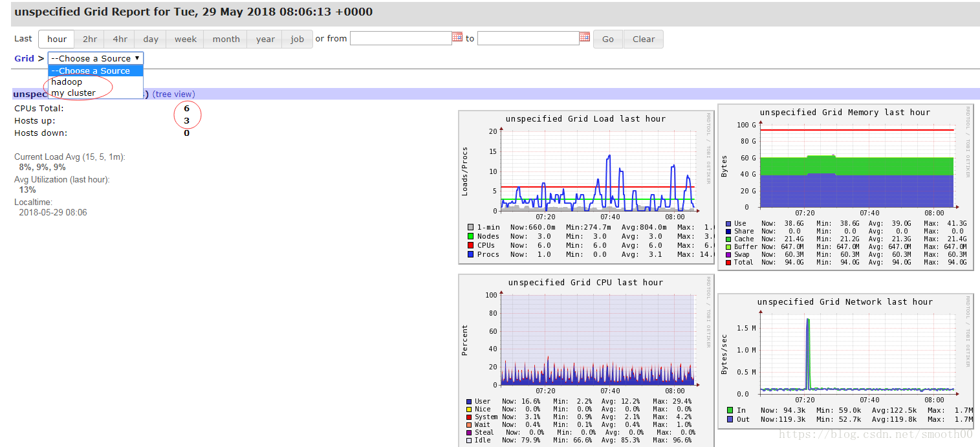The width and height of the screenshot is (980, 447).
Task: Click the 13% average utilization value
Action: (x=28, y=190)
